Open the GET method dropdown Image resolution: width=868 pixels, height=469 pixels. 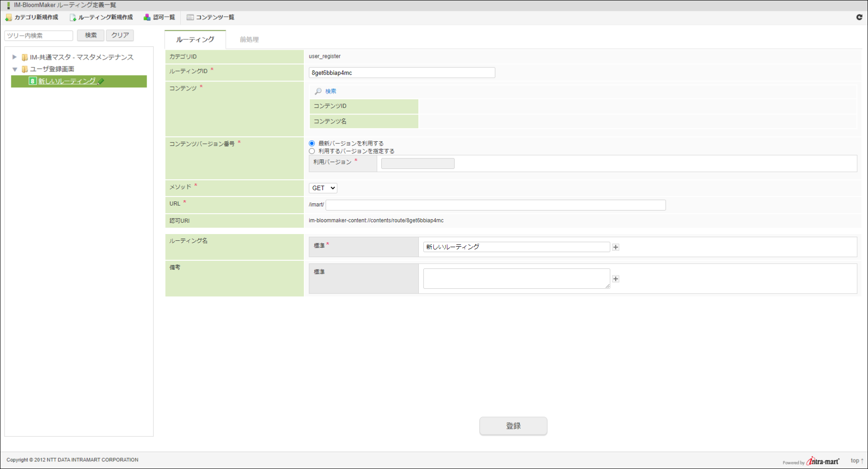pyautogui.click(x=323, y=188)
